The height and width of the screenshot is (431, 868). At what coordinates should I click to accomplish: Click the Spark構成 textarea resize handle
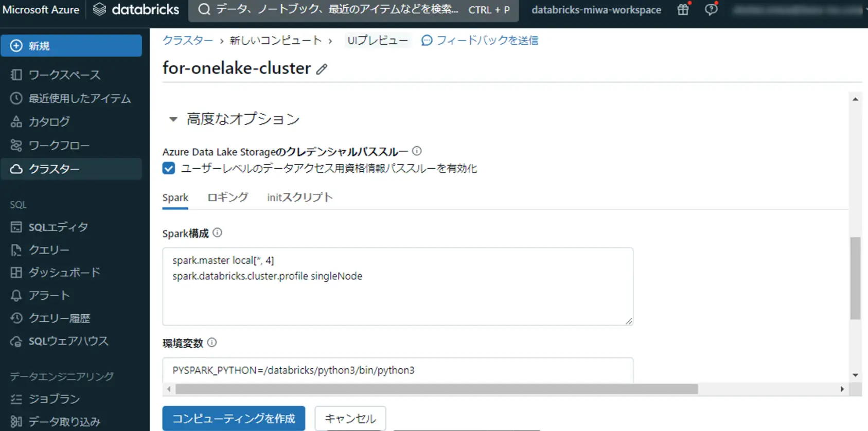point(629,321)
